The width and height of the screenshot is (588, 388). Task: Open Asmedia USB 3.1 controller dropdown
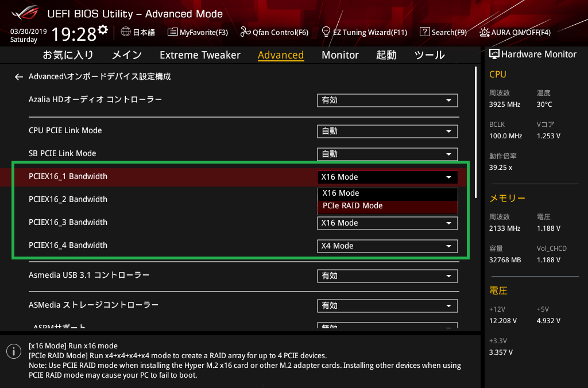[x=388, y=276]
